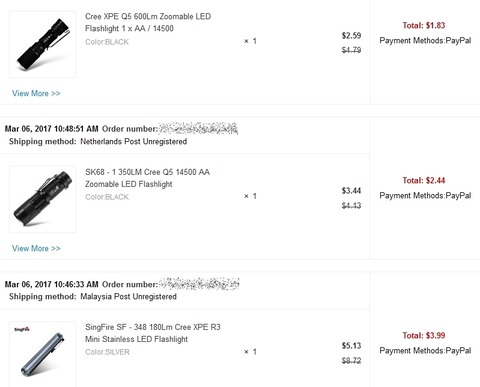The width and height of the screenshot is (480, 387).
Task: Click the Total: $2.44 amount
Action: coord(424,180)
